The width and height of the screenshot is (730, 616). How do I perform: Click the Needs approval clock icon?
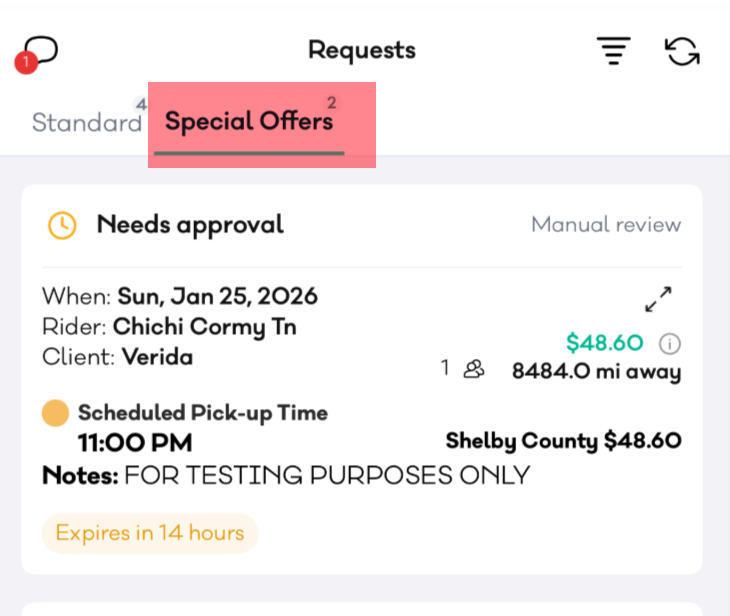pos(62,225)
